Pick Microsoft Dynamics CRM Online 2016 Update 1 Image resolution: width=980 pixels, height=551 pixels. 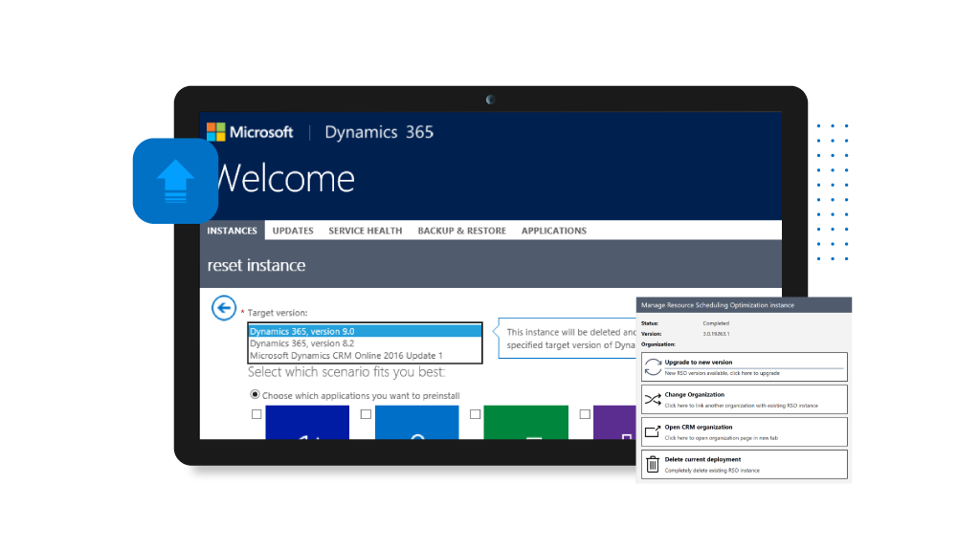click(365, 356)
